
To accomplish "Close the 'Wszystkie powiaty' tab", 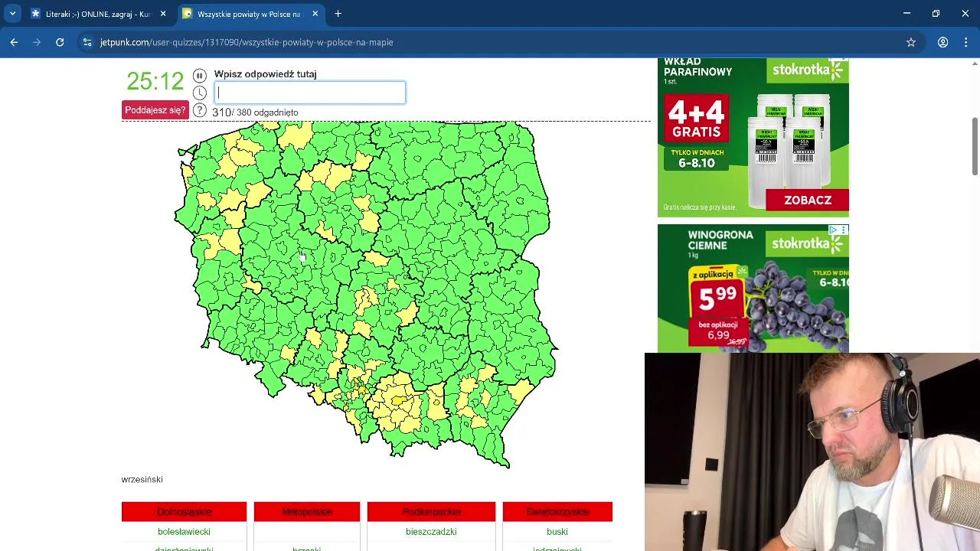I will pyautogui.click(x=315, y=14).
